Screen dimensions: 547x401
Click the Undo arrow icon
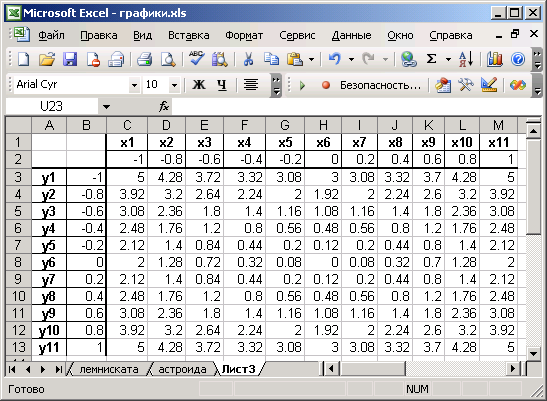click(x=334, y=59)
